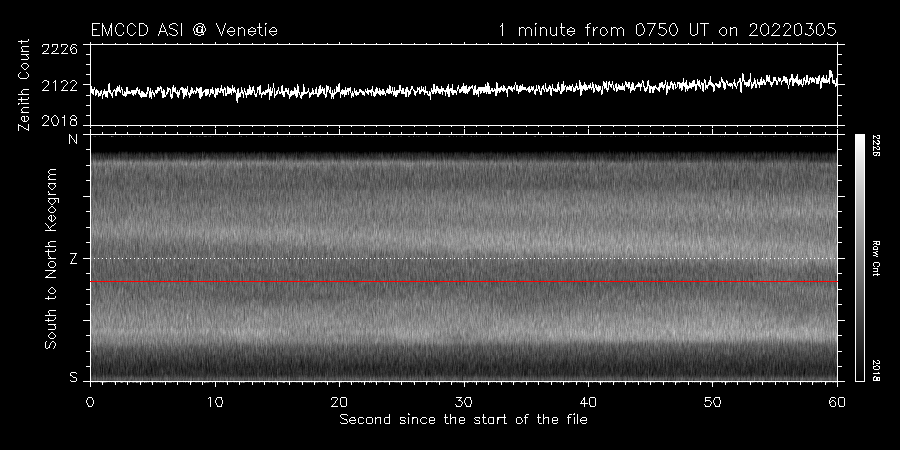Image resolution: width=900 pixels, height=450 pixels.
Task: Click the red horizontal line in keogram
Action: click(x=464, y=282)
